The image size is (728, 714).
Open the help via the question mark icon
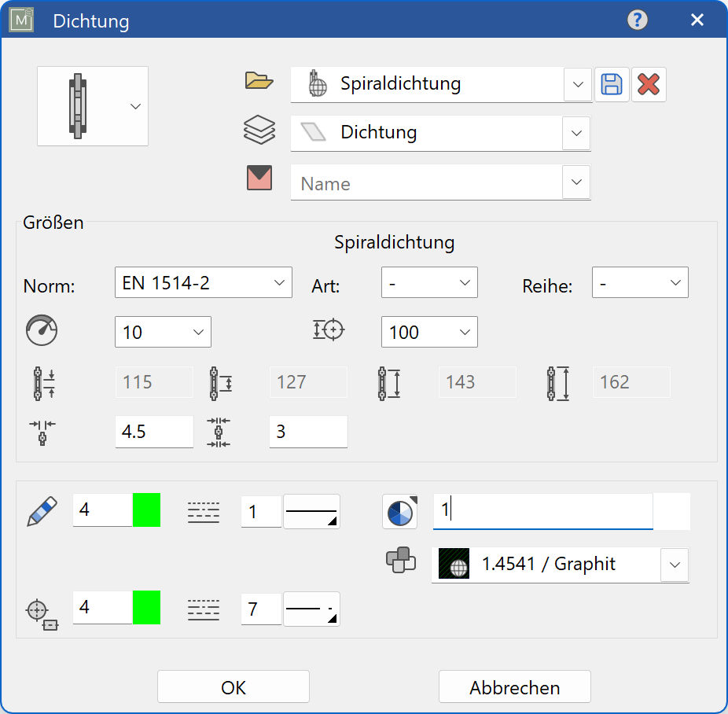[x=638, y=20]
